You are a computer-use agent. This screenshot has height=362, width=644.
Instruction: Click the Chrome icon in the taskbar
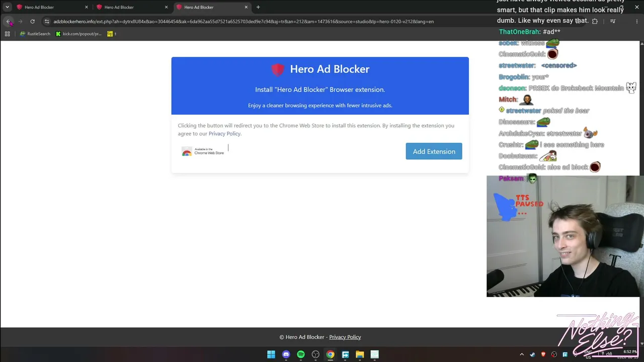tap(330, 354)
